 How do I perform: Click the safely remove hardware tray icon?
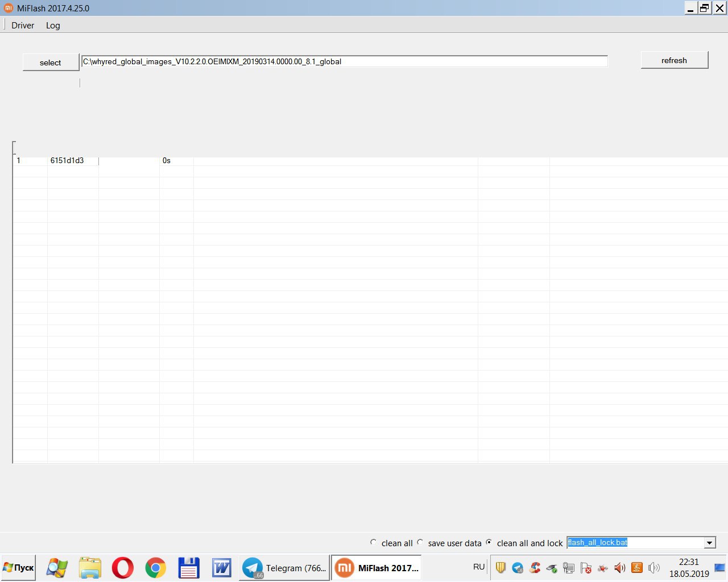[x=552, y=567]
